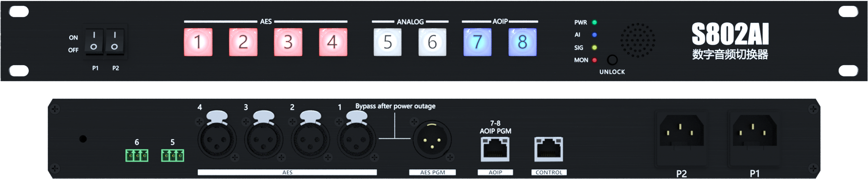Toggle the P1 power rocker switch
This screenshot has height=179, width=868.
pos(94,41)
